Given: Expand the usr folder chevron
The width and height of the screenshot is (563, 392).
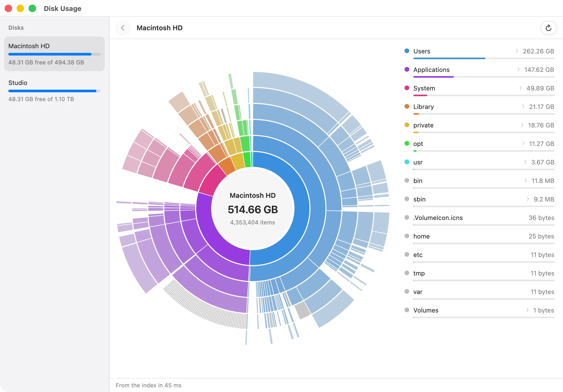Looking at the screenshot, I should pyautogui.click(x=525, y=162).
